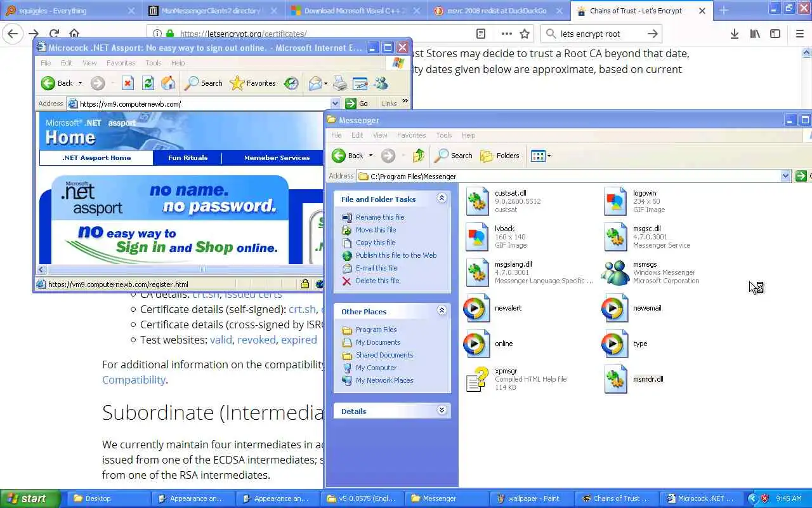The width and height of the screenshot is (812, 508).
Task: Open the Mail dropdown arrow in Internet Explorer
Action: point(325,83)
